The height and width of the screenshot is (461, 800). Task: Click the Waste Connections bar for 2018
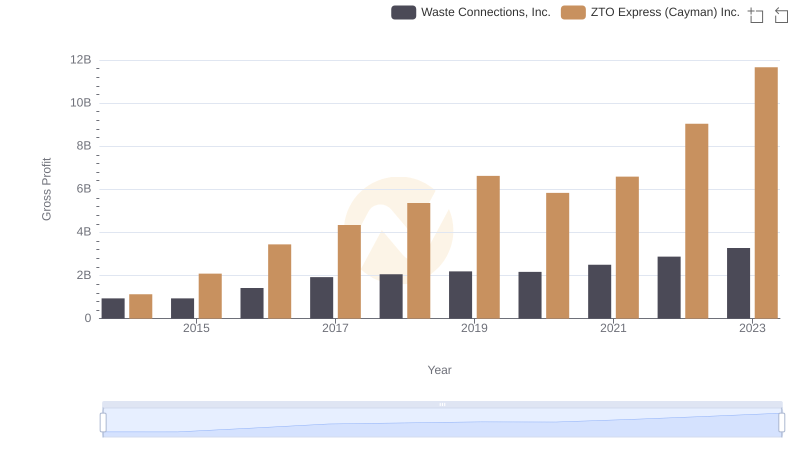coord(391,296)
